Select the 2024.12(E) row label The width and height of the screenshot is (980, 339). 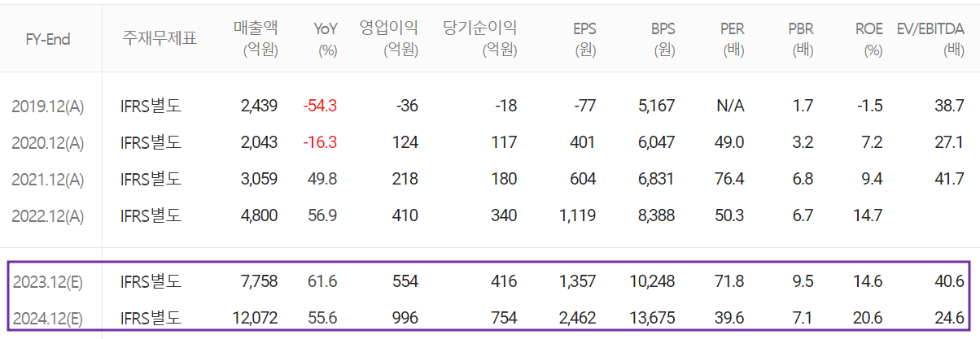[48, 318]
